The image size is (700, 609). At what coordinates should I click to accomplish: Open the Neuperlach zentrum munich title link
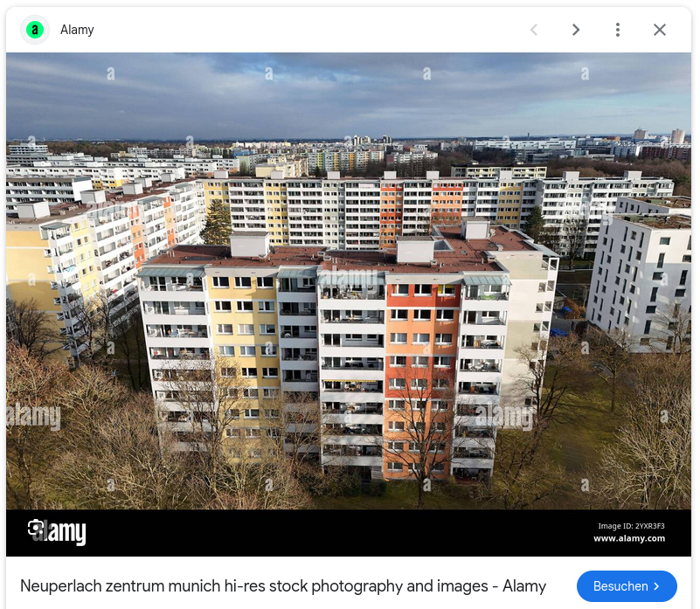click(283, 585)
